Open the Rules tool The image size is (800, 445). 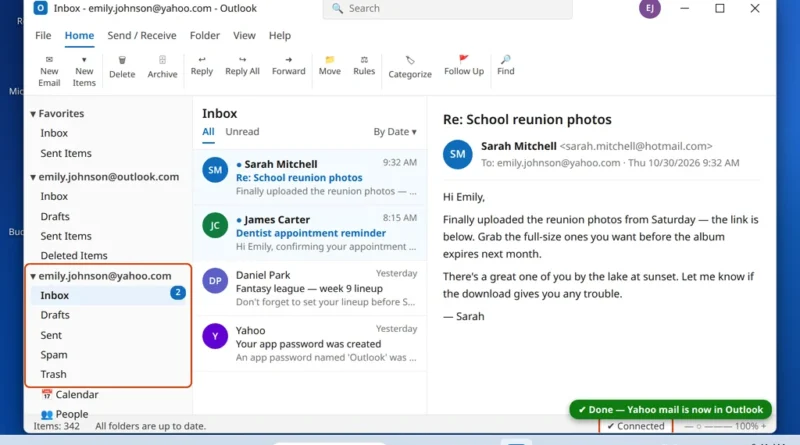coord(364,66)
